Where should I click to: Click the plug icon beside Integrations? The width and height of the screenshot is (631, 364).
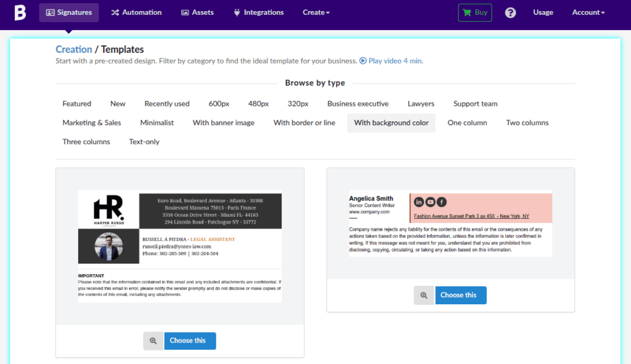pyautogui.click(x=237, y=12)
